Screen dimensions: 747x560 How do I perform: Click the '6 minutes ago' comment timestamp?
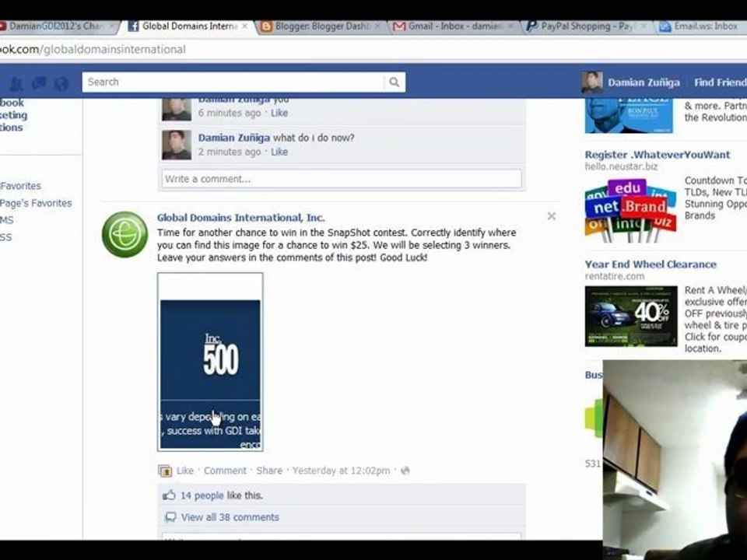(230, 113)
